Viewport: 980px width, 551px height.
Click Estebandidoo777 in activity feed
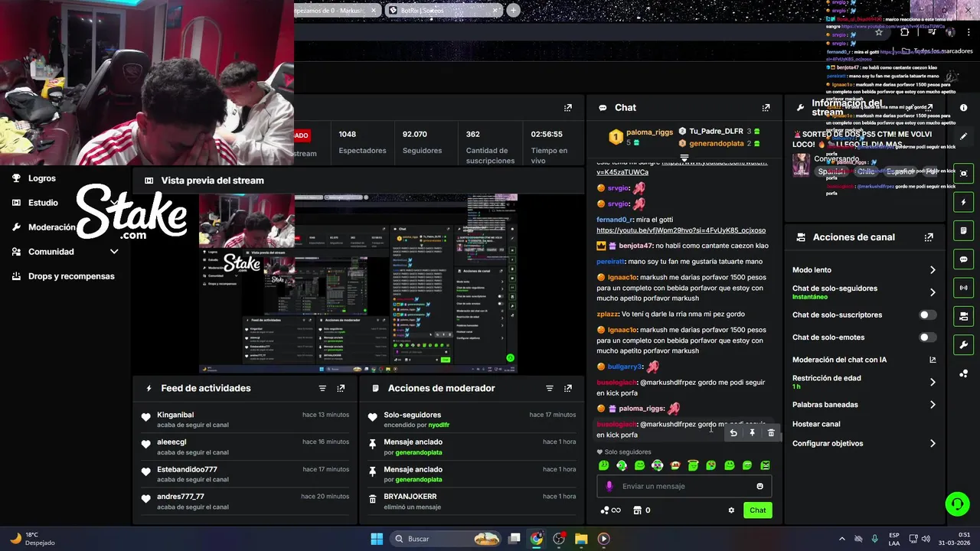click(187, 469)
